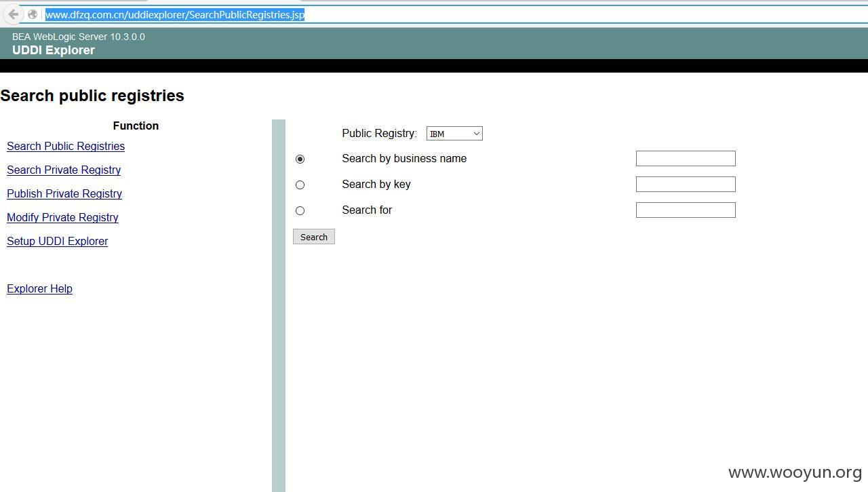
Task: Click the Search by key label
Action: click(x=376, y=184)
